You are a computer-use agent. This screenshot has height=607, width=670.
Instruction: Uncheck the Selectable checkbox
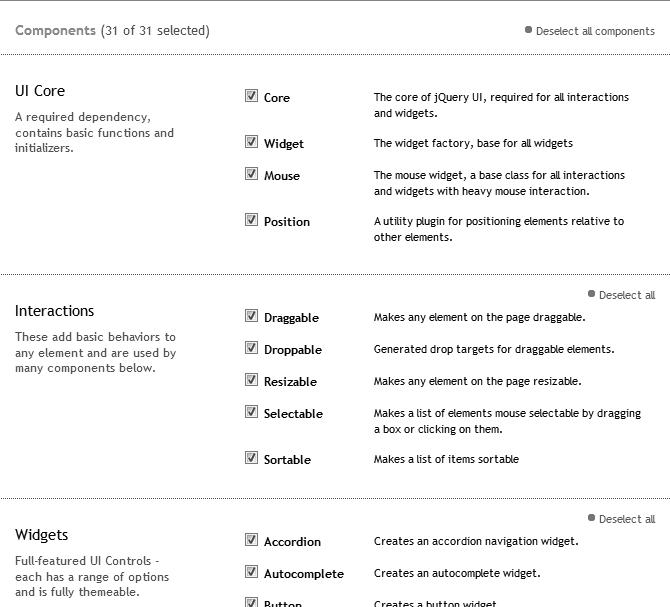pos(251,412)
